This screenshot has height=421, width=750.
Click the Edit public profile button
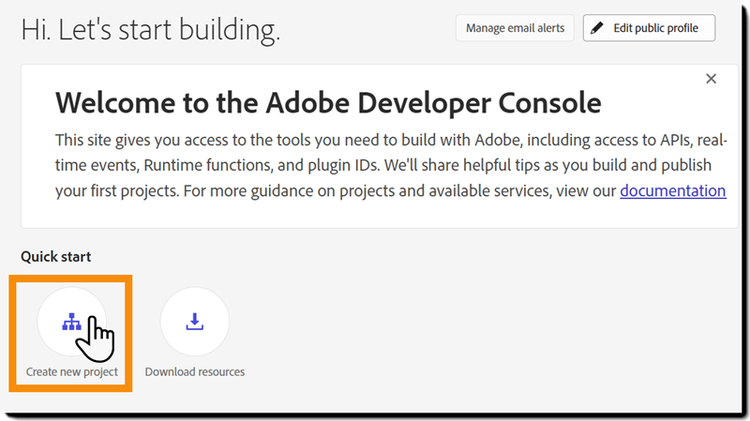pyautogui.click(x=649, y=28)
